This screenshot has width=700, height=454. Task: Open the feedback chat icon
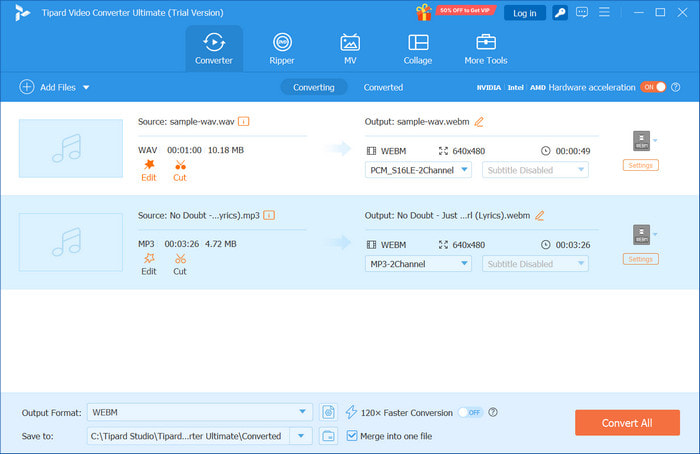(582, 12)
